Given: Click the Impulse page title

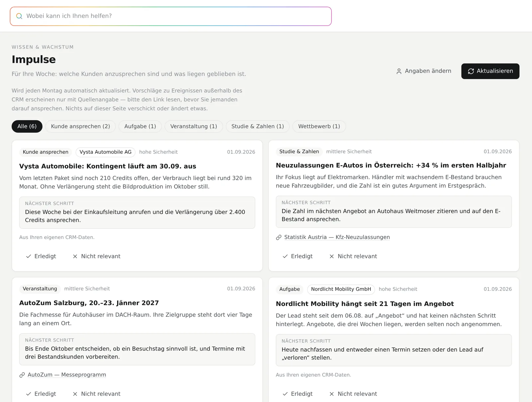Looking at the screenshot, I should click(x=34, y=59).
